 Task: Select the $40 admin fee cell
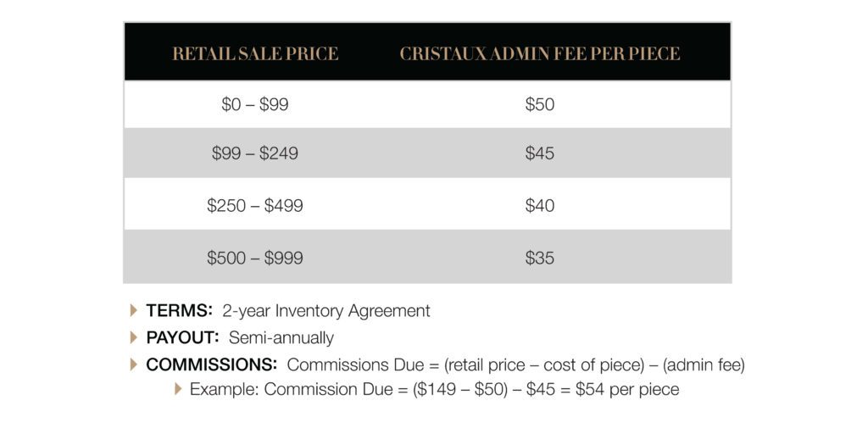click(x=540, y=206)
